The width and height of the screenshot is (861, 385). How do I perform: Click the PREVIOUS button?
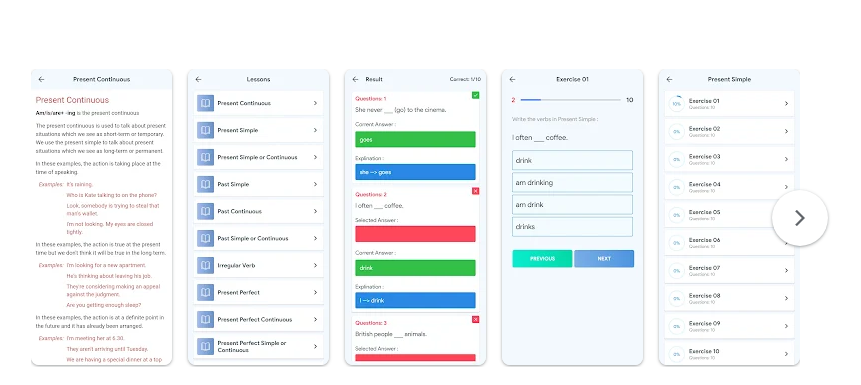tap(542, 259)
